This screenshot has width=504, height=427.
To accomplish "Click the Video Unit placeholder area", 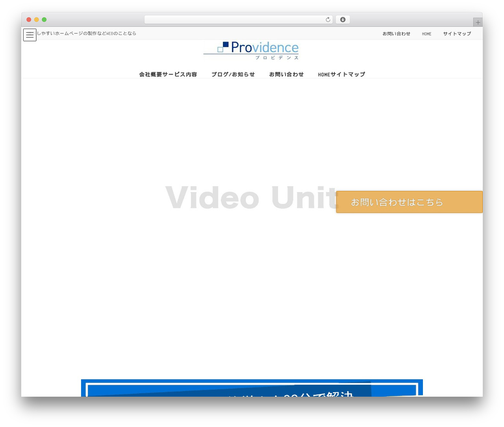I will [252, 197].
